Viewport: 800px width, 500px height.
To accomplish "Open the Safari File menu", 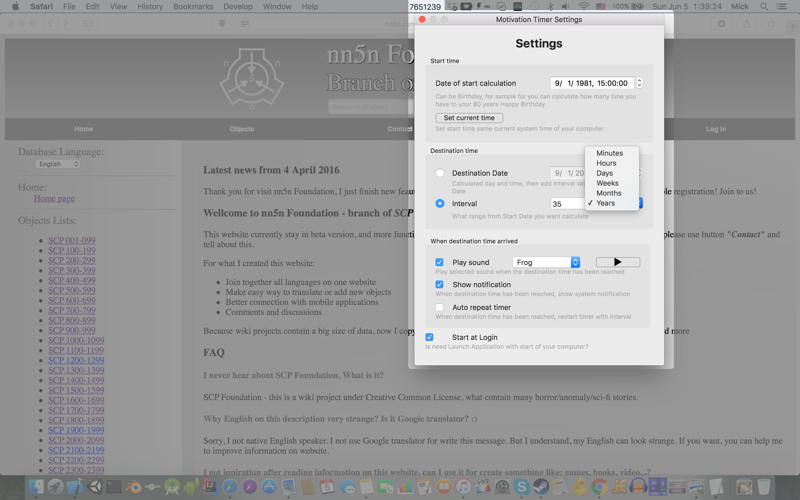I will click(x=69, y=6).
